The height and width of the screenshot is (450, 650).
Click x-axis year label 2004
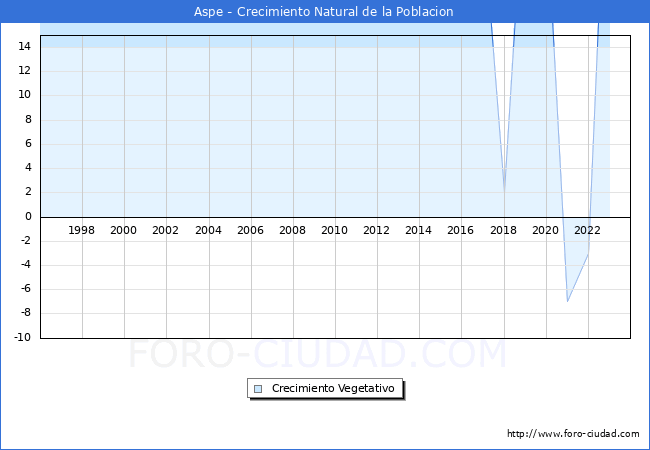pyautogui.click(x=208, y=230)
